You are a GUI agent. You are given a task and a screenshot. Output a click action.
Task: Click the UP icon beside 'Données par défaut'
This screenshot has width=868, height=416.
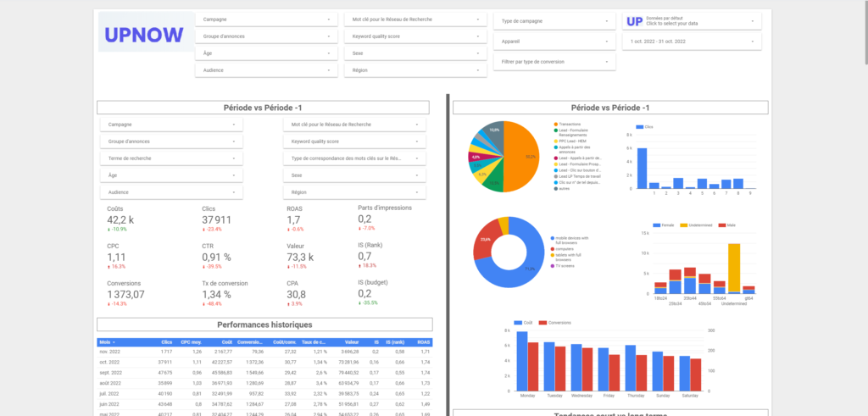[634, 21]
